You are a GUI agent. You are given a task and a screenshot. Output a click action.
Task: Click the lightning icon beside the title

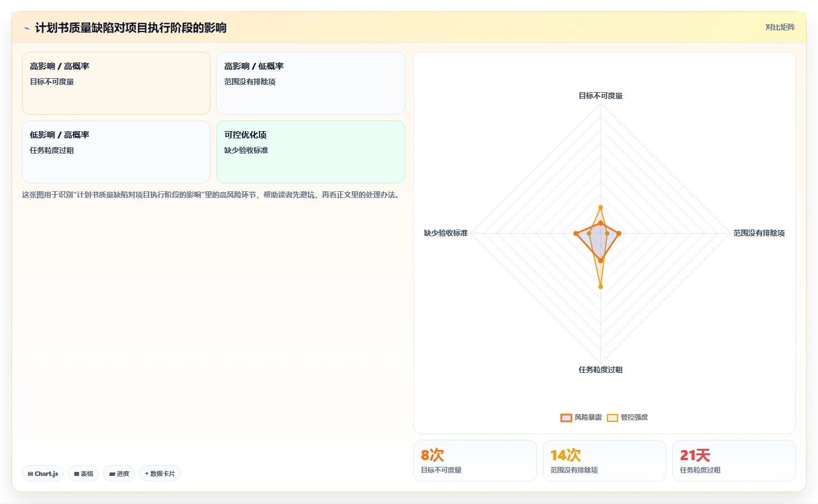pyautogui.click(x=26, y=28)
